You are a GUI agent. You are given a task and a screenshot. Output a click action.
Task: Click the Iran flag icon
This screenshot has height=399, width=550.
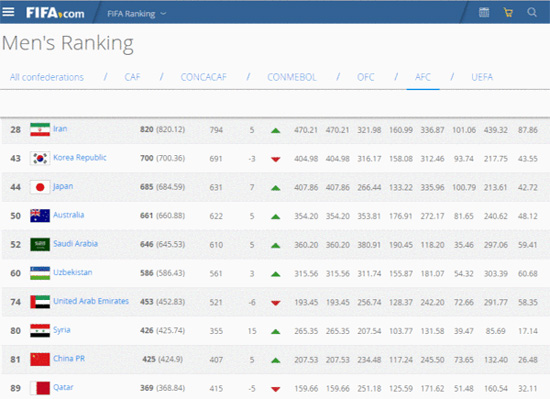coord(40,130)
